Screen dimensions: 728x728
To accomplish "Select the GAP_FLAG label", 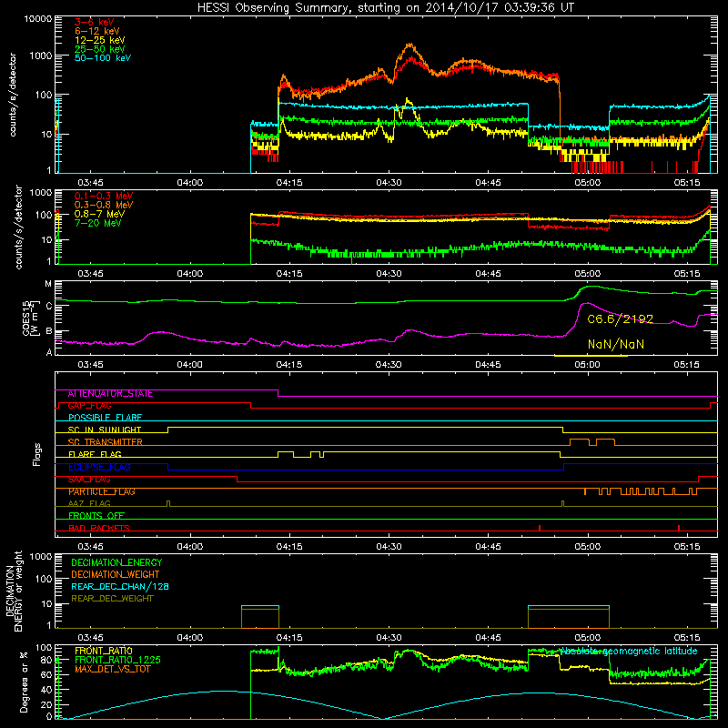I will point(89,406).
